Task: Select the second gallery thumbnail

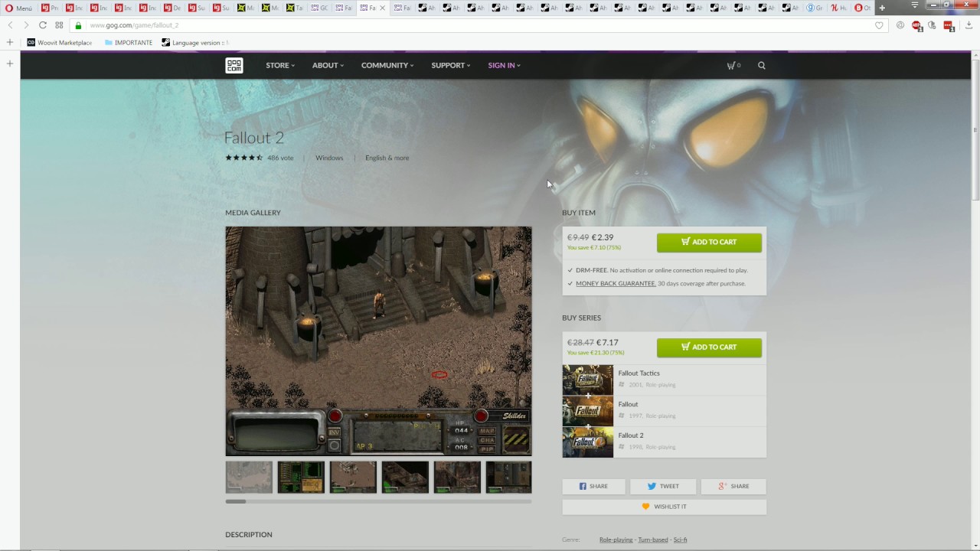Action: 301,477
